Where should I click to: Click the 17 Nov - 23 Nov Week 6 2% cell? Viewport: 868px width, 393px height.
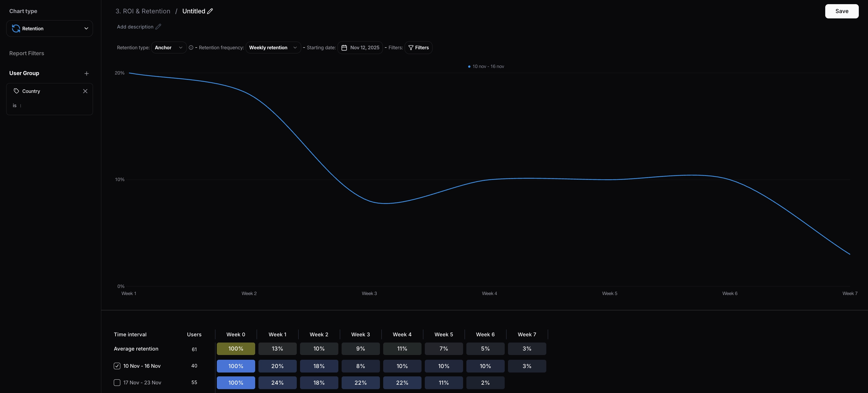pos(485,383)
